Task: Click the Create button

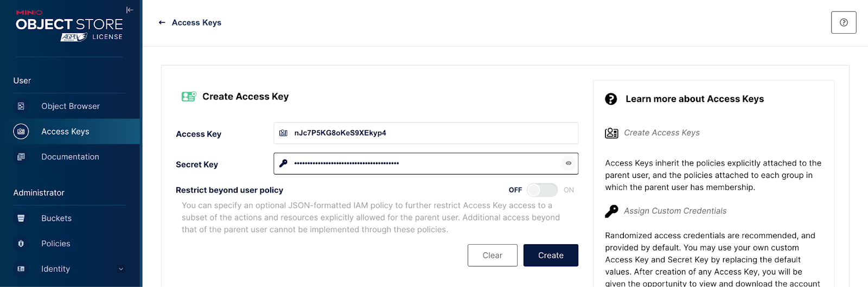Action: (551, 256)
